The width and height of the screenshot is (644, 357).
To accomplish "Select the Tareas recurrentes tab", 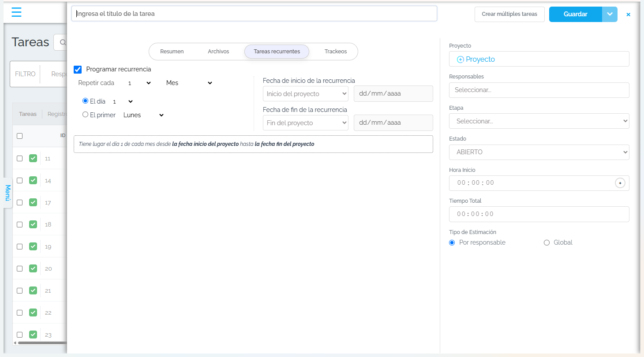I will (277, 52).
